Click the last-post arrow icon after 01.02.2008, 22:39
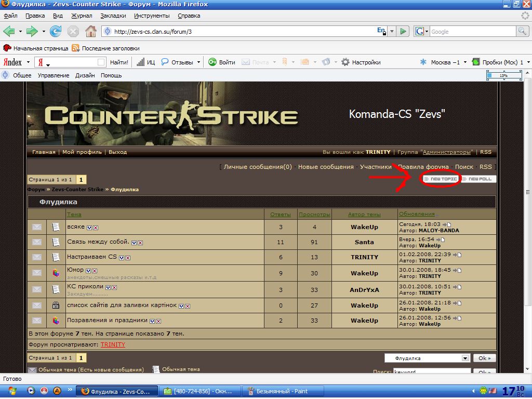 [457, 255]
